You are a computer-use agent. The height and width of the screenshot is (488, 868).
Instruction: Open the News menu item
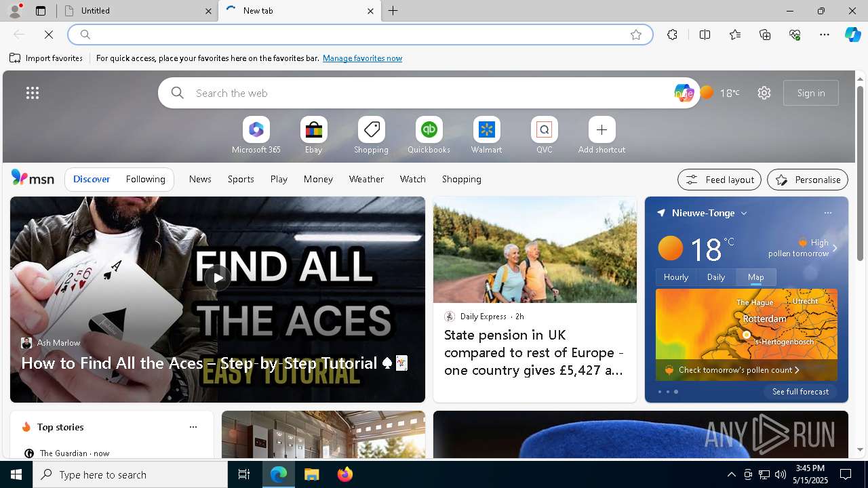click(200, 179)
